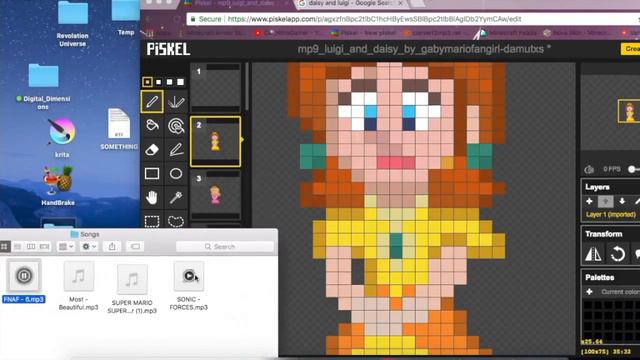640x360 pixels.
Task: Click the sprite title mp9_luigi_and_daisy
Action: click(x=424, y=49)
